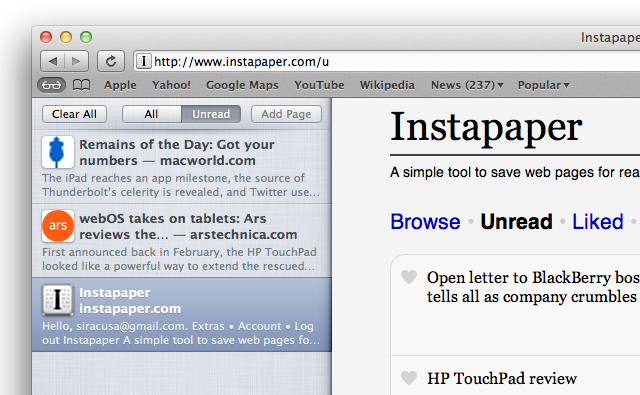Viewport: 640px width, 395px height.
Task: Open bookmarks with the book icon
Action: 81,85
